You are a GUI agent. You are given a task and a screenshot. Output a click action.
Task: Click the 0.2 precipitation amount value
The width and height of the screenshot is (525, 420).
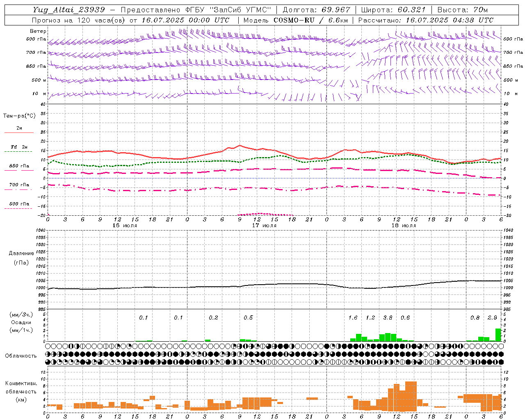click(213, 317)
